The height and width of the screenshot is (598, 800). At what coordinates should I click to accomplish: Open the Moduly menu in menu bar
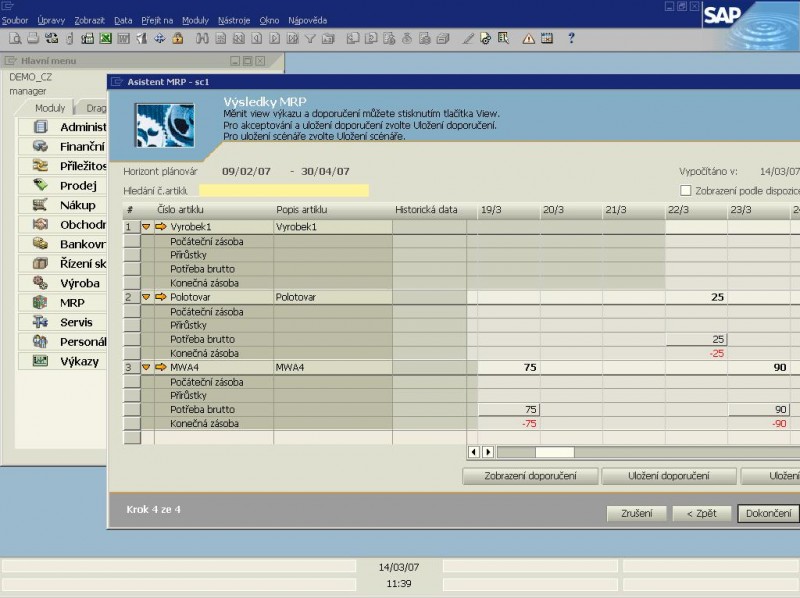[195, 20]
